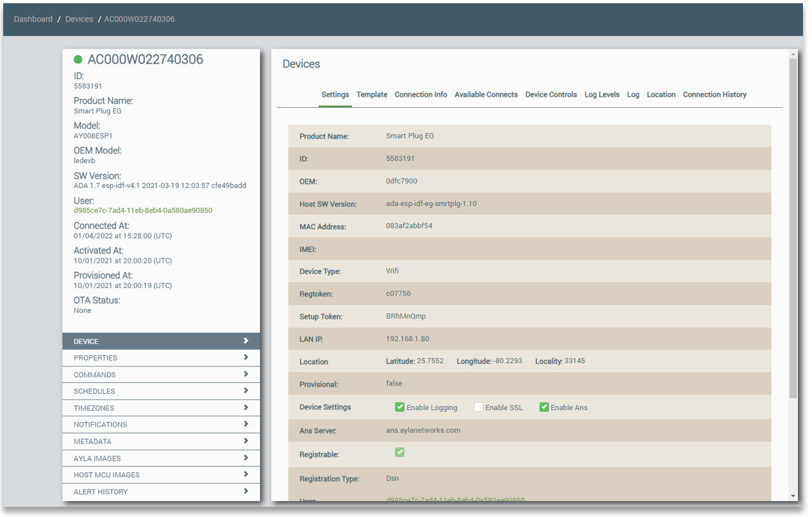Click LAN IP value 192.168.1.80

coord(408,339)
